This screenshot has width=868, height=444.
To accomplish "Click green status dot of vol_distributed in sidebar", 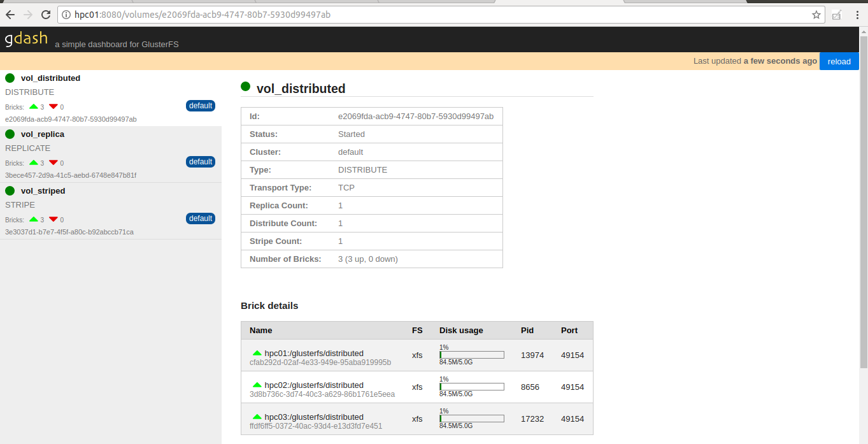I will pos(10,78).
